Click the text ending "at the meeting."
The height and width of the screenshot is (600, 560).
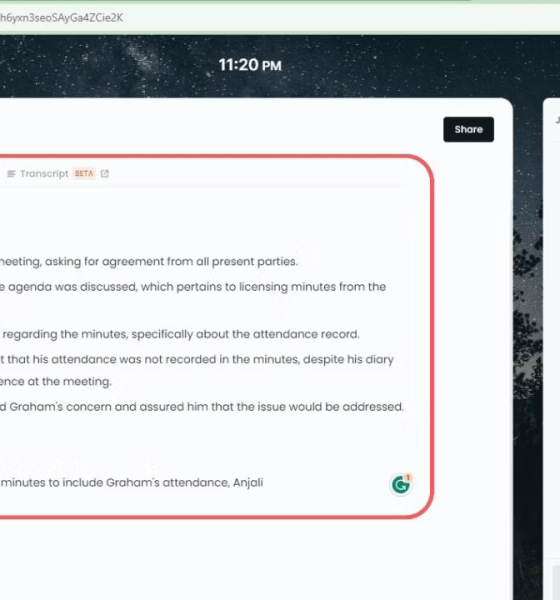click(56, 381)
